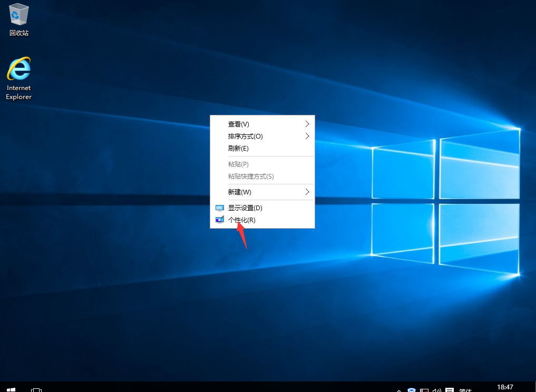Viewport: 536px width, 392px height.
Task: Click the 18:47 taskbar clock
Action: 505,387
